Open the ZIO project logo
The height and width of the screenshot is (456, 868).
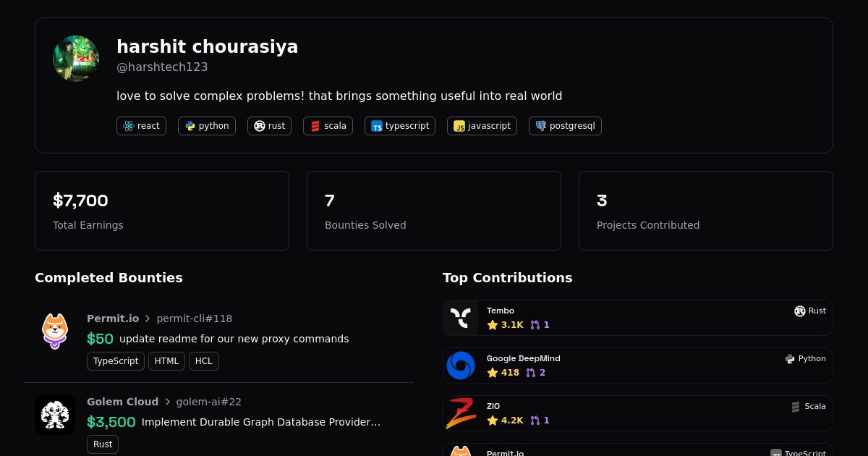click(461, 413)
